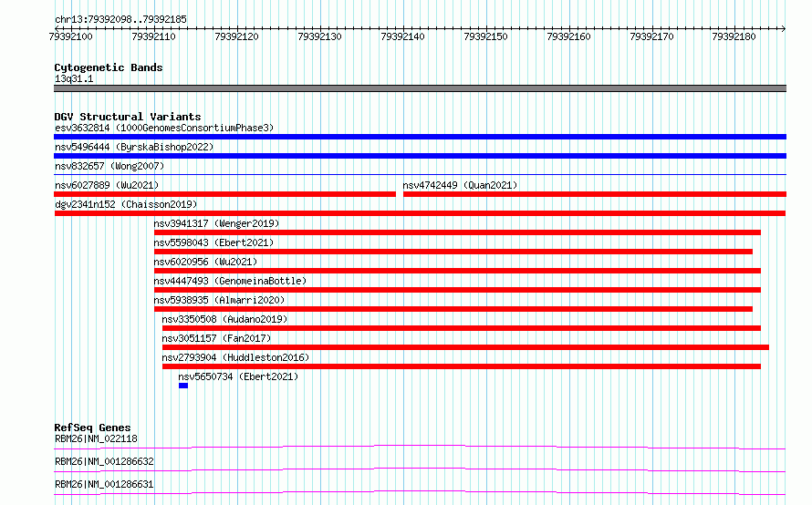Screen dimensions: 812x505
Task: Click the 79392180 ruler position label
Action: (x=734, y=36)
